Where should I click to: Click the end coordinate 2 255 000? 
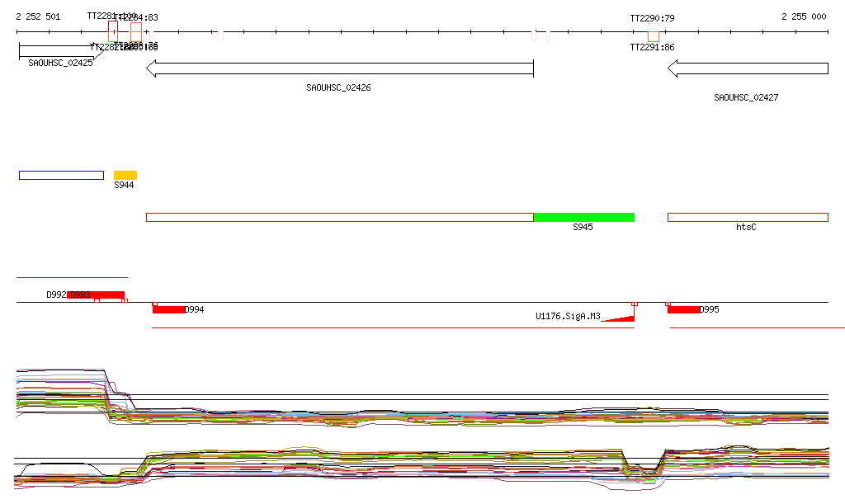pyautogui.click(x=804, y=16)
